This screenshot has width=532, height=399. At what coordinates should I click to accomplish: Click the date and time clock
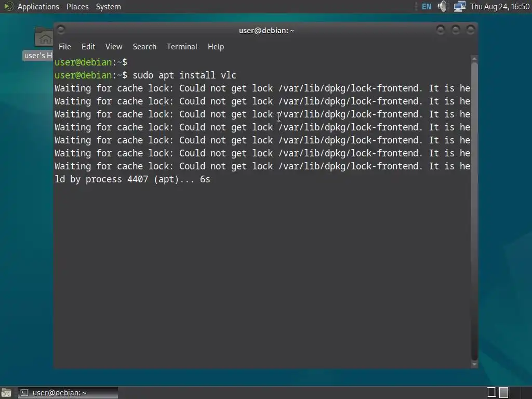tap(500, 6)
